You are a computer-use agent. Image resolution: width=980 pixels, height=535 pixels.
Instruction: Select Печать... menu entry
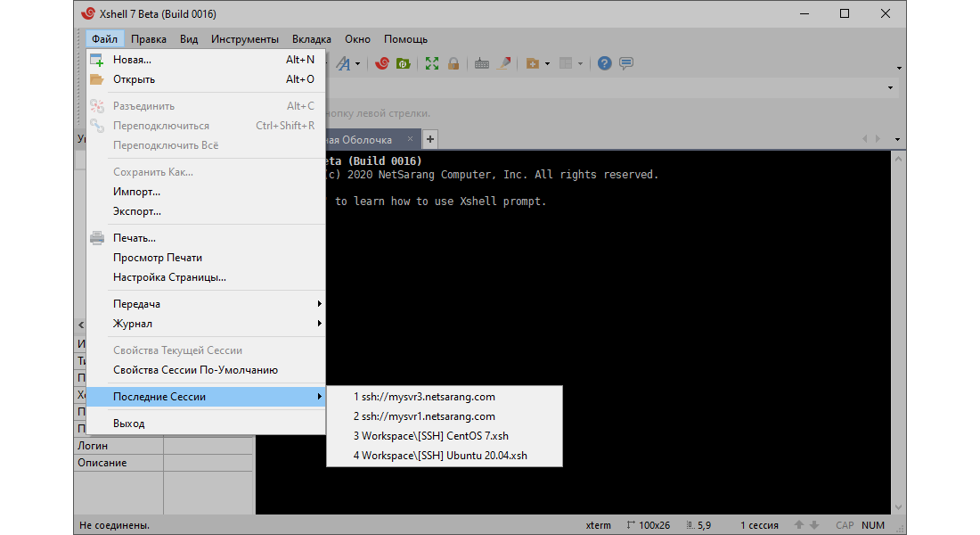pos(206,238)
